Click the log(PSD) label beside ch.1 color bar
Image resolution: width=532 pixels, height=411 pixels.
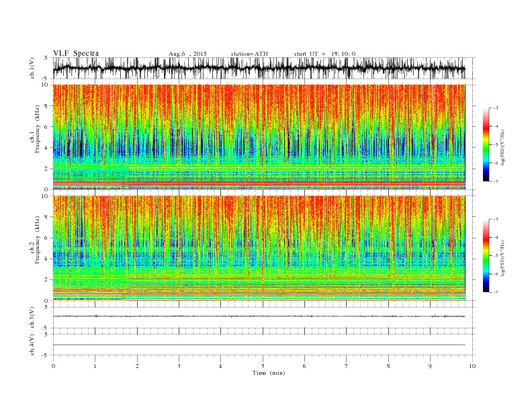click(502, 146)
